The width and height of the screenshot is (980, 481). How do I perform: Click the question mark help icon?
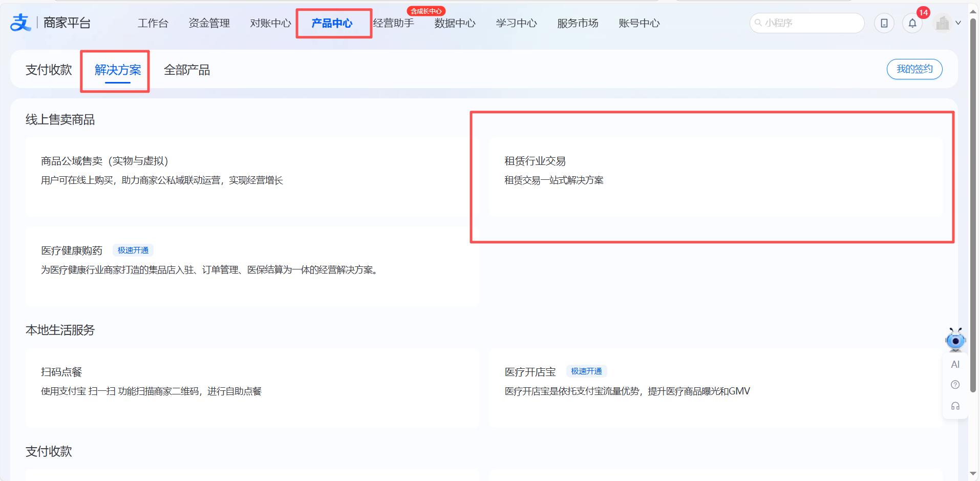pos(955,385)
